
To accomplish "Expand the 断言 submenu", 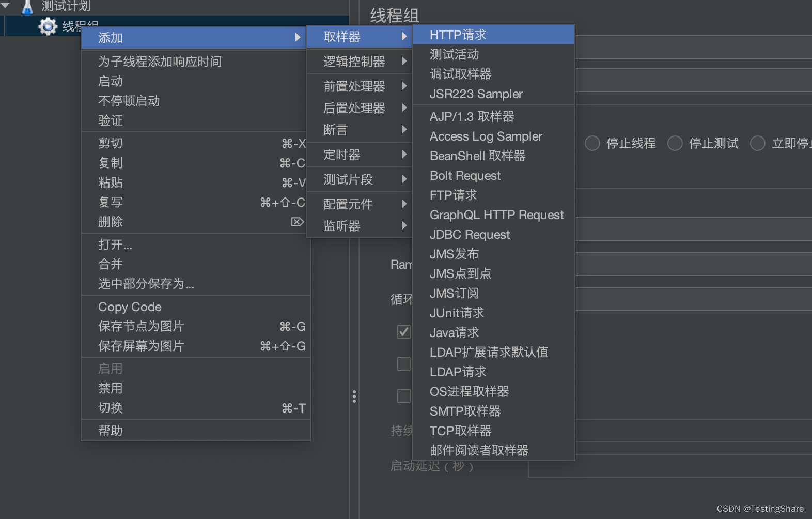I will pos(360,130).
